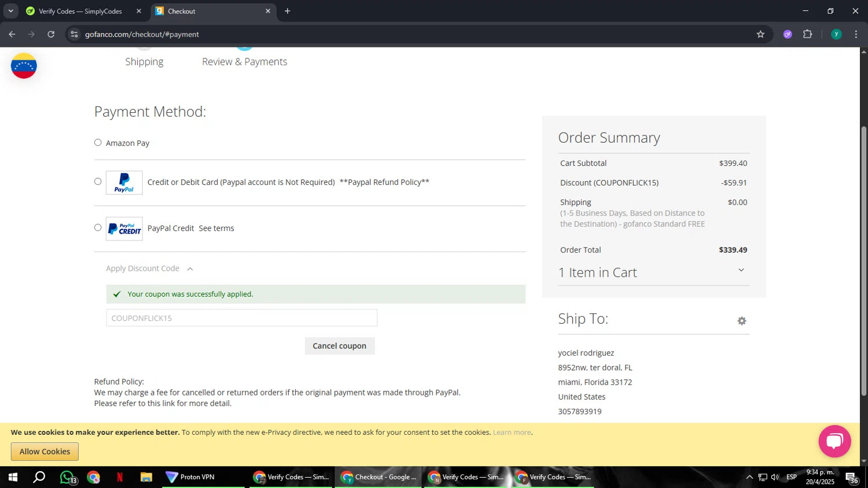The image size is (868, 488).
Task: Open File Explorer from the taskbar
Action: (146, 477)
